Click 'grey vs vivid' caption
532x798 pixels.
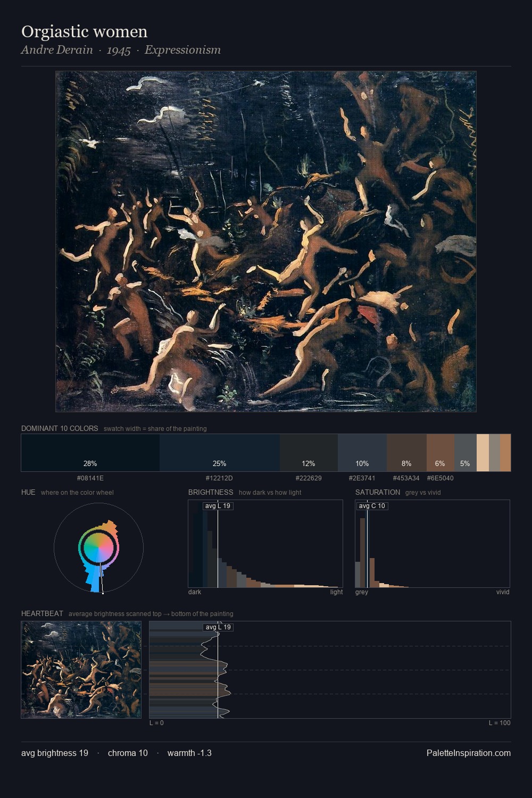click(x=423, y=493)
